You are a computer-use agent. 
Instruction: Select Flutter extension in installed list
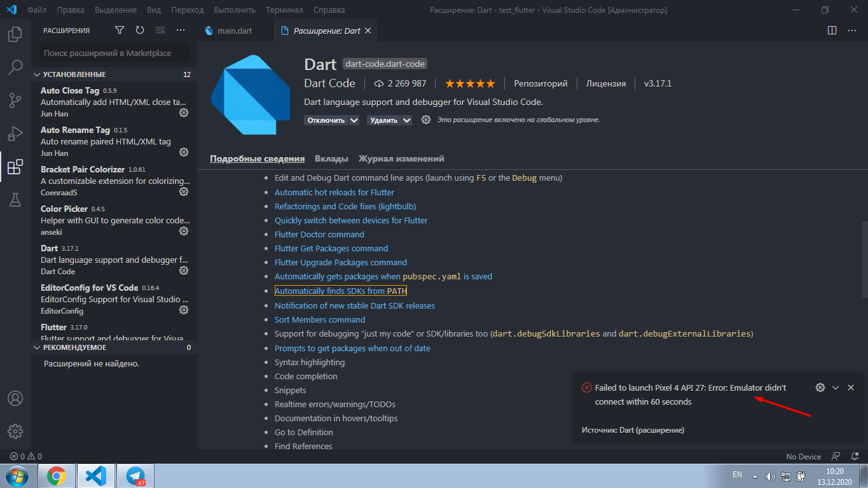(114, 332)
